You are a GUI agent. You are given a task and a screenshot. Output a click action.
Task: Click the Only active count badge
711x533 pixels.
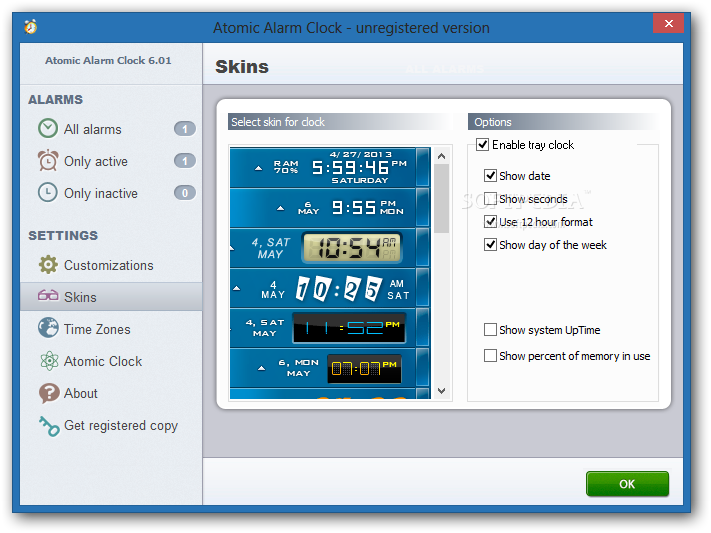click(x=185, y=161)
